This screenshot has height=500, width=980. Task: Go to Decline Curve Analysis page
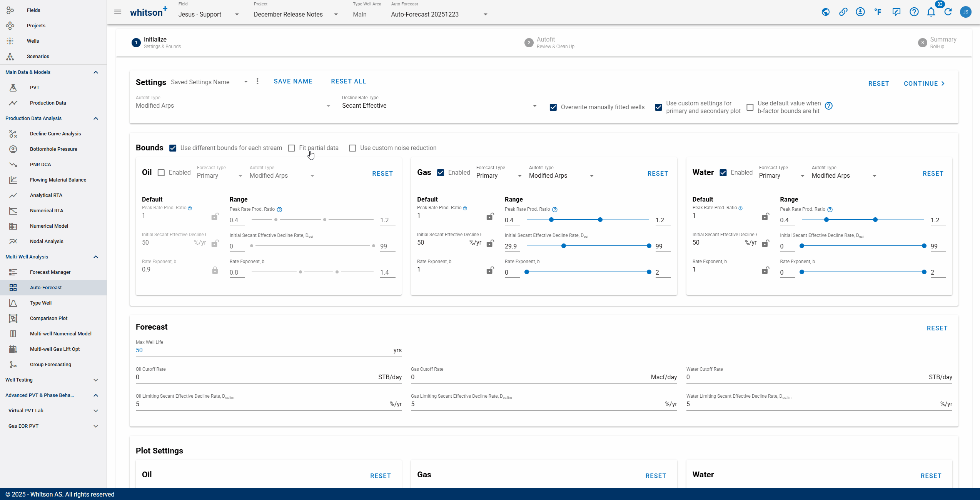pos(55,134)
